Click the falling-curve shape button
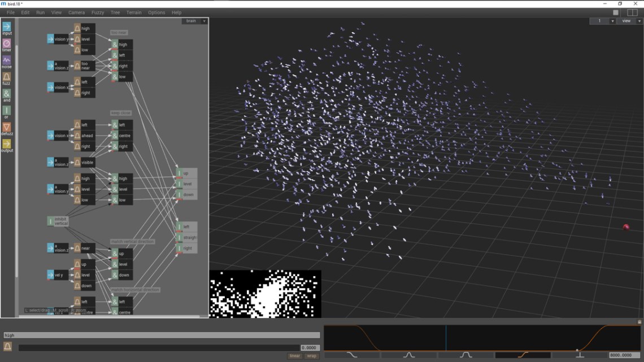 pyautogui.click(x=351, y=355)
